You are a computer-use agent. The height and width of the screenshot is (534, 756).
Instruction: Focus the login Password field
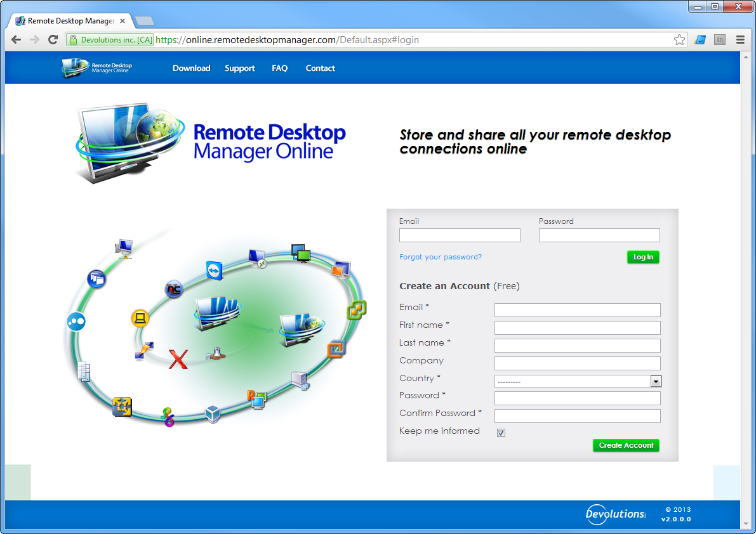pos(599,235)
